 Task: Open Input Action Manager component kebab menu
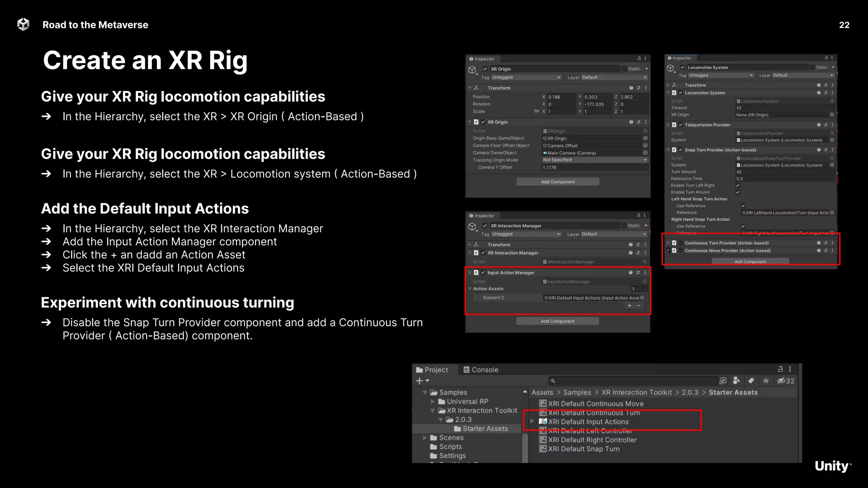pyautogui.click(x=645, y=273)
